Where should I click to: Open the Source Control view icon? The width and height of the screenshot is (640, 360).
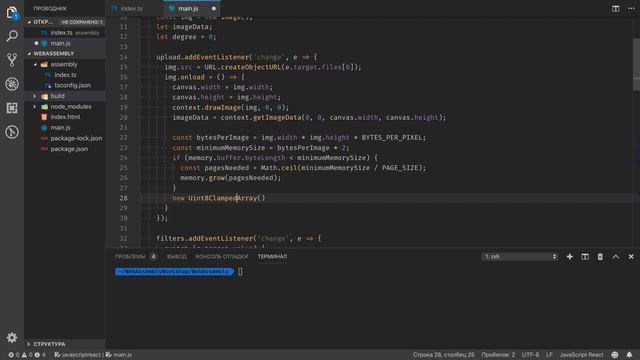(x=12, y=60)
